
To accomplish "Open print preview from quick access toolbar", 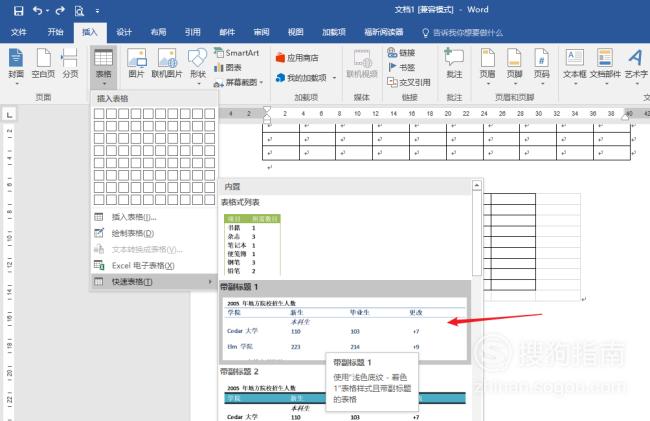I will click(x=79, y=11).
